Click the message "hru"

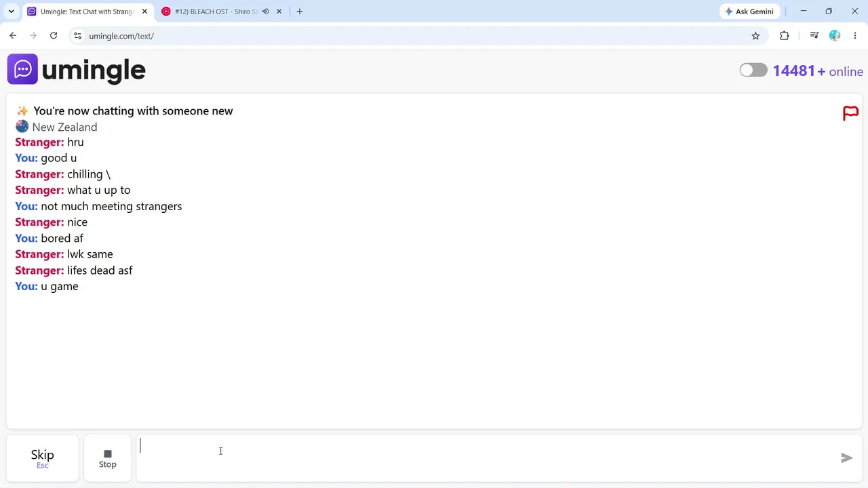[x=75, y=142]
